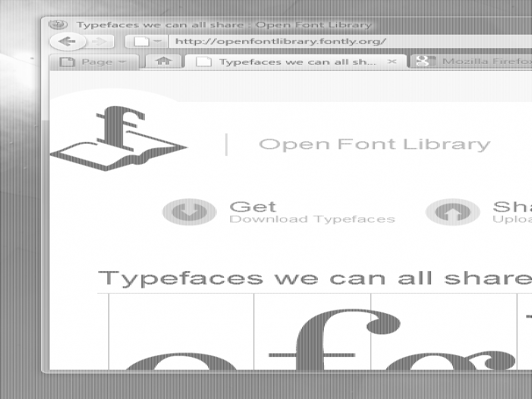
Task: Click 'Download Typefaces' subtitle text
Action: (x=312, y=219)
